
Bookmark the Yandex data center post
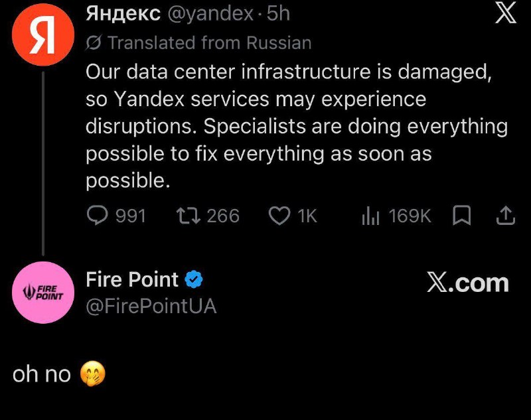[x=462, y=215]
